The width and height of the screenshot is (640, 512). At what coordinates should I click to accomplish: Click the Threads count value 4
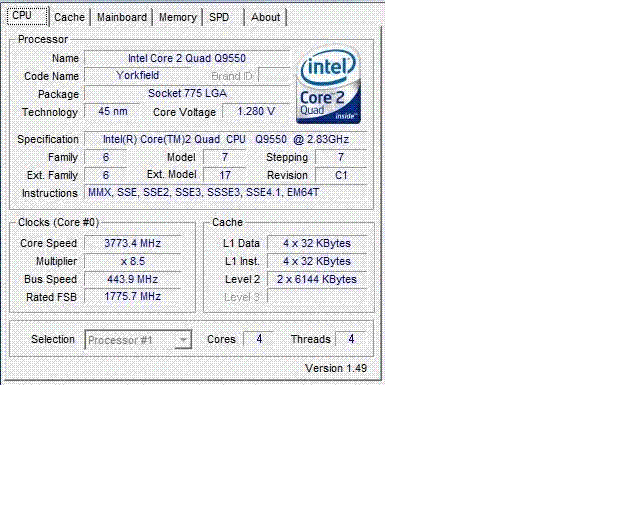pos(351,339)
